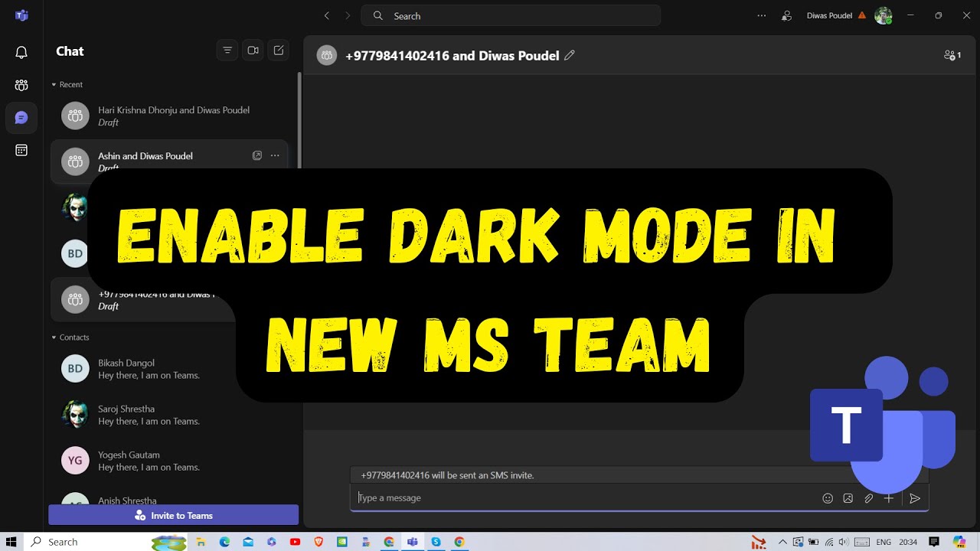
Task: Start a video meeting from Chat header
Action: pos(253,51)
